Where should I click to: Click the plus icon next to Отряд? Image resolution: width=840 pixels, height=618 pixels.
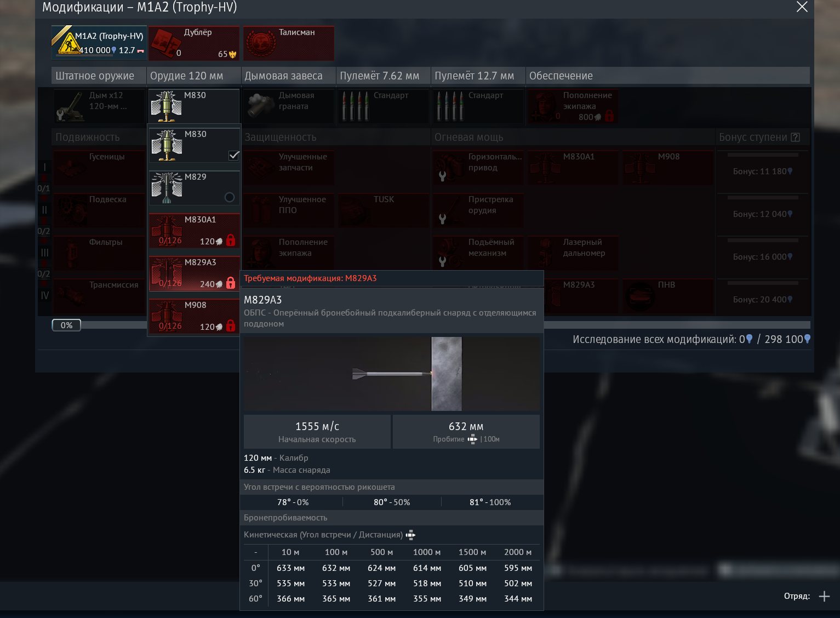[x=824, y=596]
